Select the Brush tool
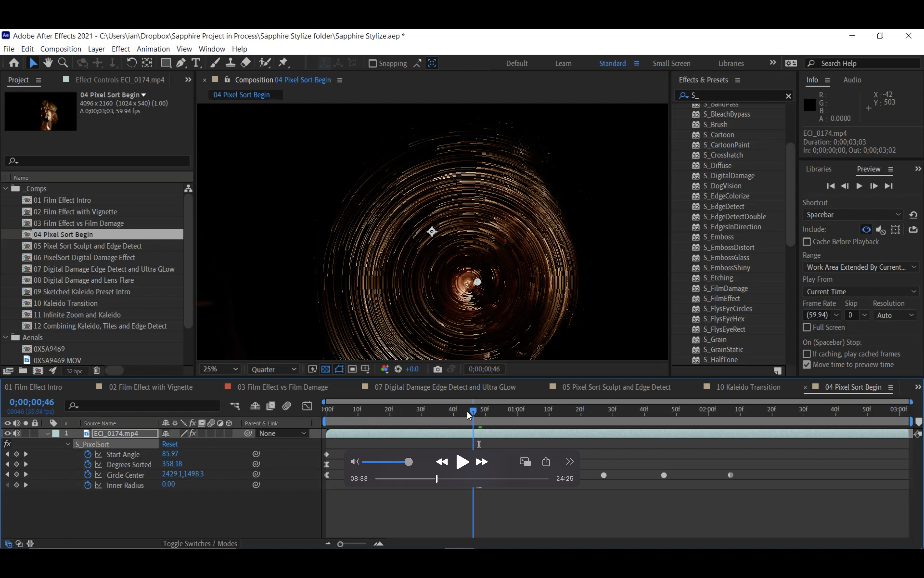This screenshot has height=578, width=924. pos(215,63)
